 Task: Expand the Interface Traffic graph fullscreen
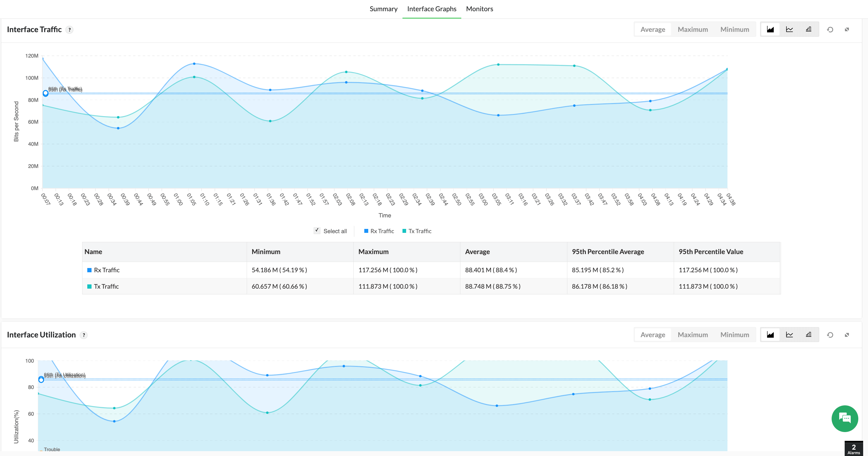[847, 30]
